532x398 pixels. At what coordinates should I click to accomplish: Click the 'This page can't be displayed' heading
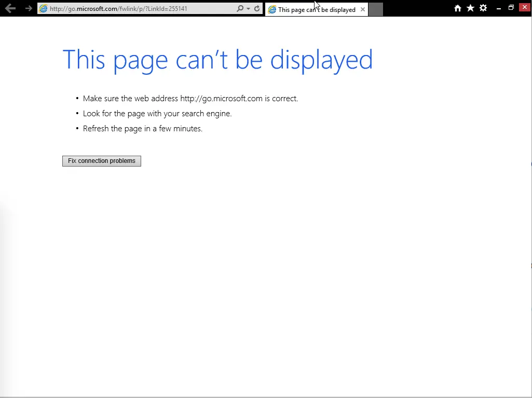[217, 60]
